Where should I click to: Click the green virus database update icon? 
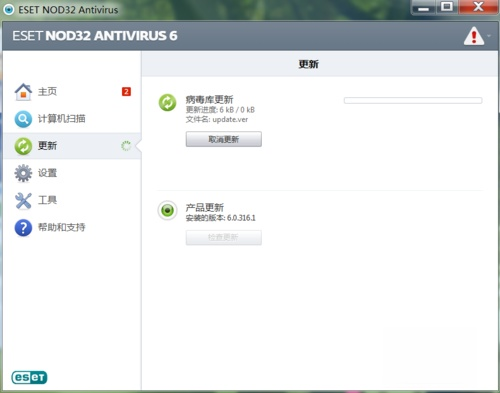pos(167,102)
